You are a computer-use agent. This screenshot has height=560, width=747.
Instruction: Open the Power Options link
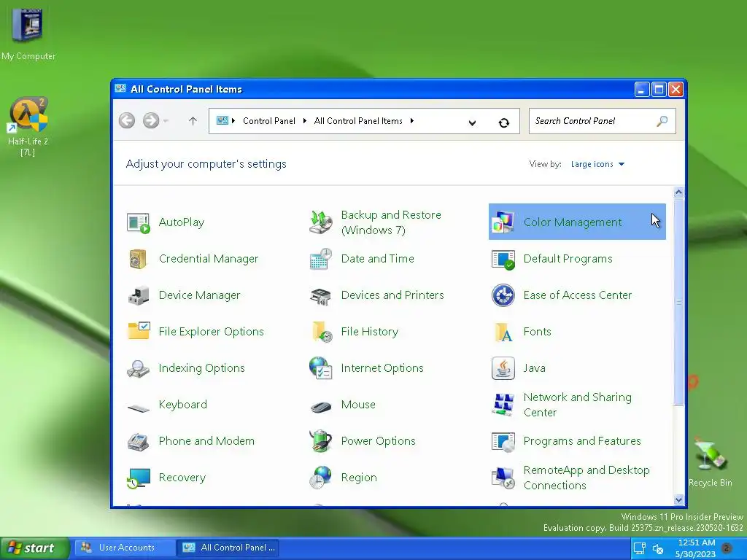[379, 441]
